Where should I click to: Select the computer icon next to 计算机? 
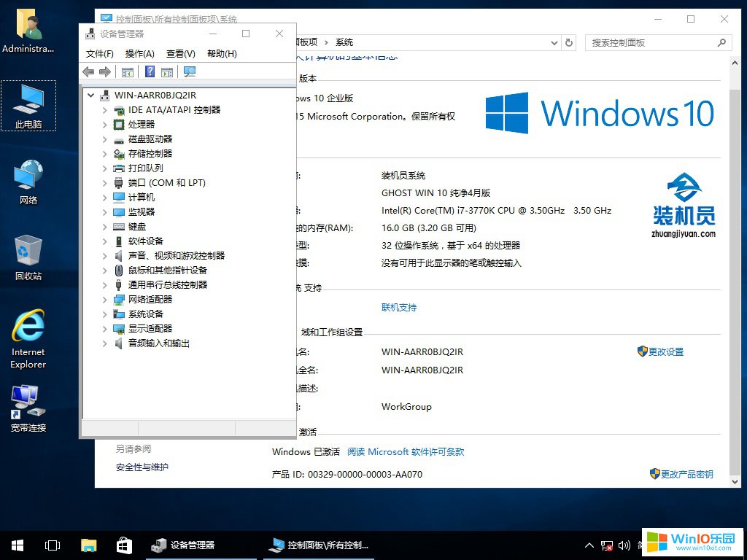[x=119, y=198]
